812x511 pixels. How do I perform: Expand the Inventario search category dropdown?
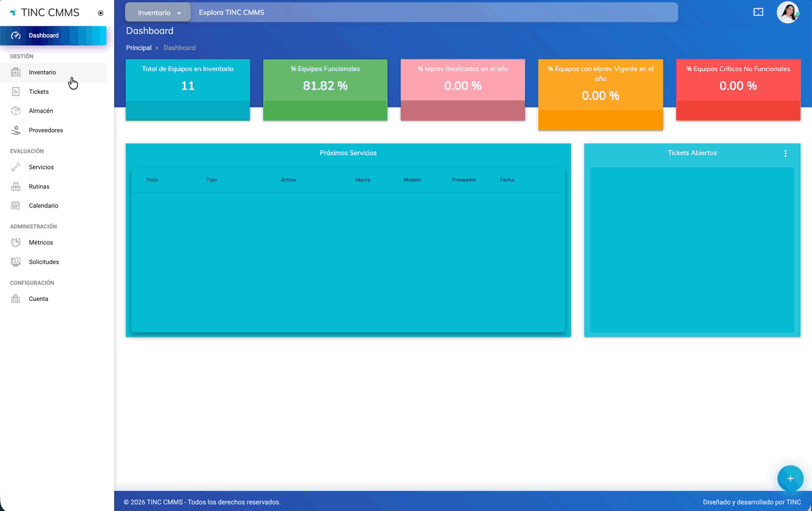(159, 13)
